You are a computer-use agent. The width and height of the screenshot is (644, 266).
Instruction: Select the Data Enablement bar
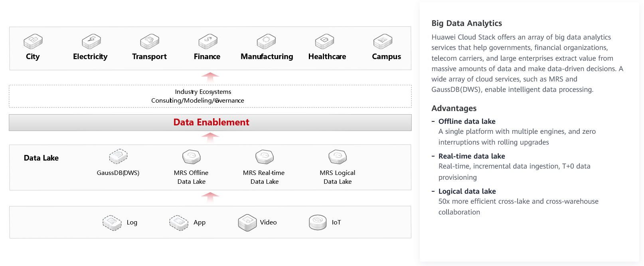(x=210, y=123)
